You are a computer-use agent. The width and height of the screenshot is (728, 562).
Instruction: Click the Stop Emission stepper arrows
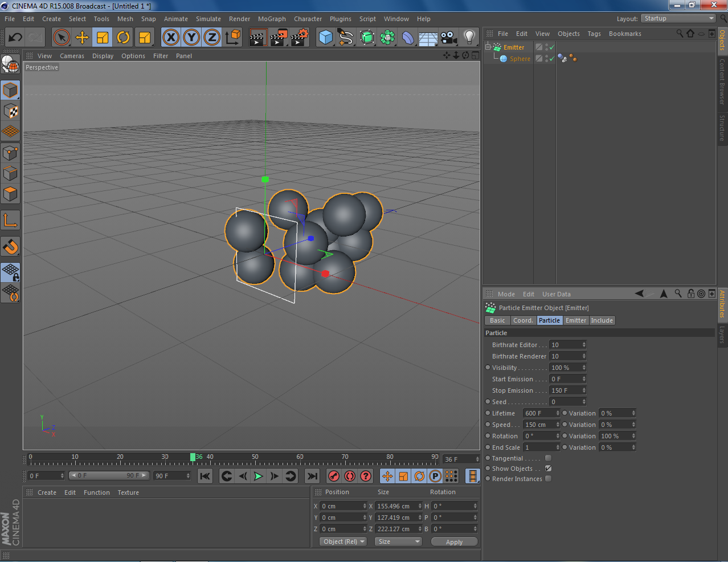(584, 390)
